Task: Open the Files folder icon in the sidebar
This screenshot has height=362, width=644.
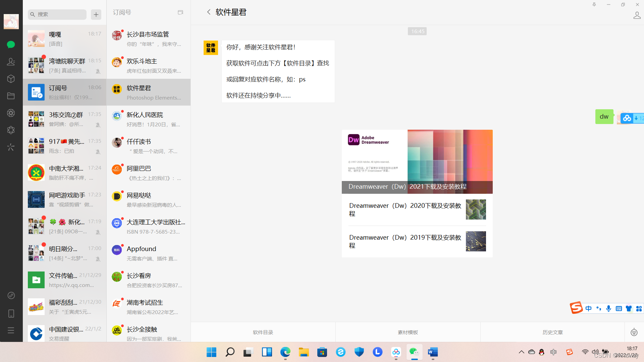Action: (x=11, y=96)
